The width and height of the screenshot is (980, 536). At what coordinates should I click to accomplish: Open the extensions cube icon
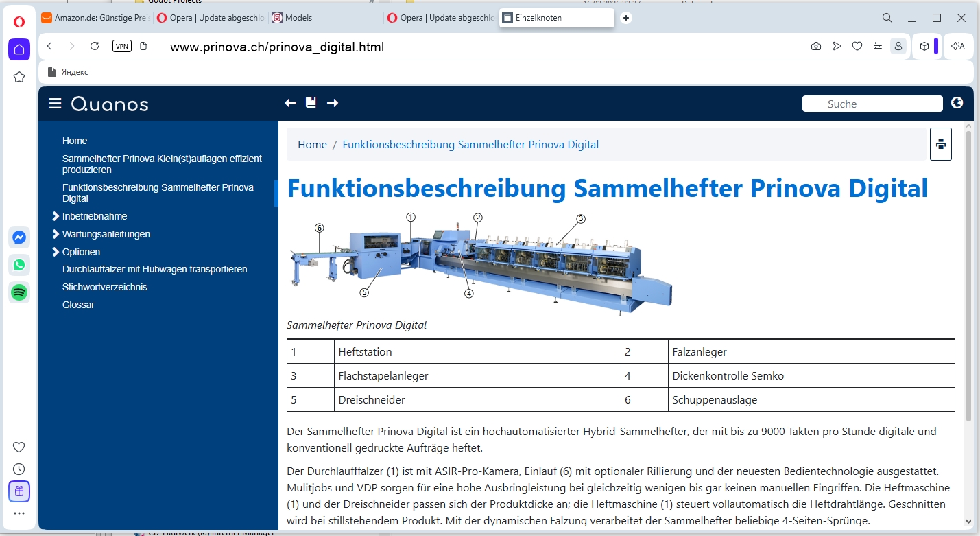924,46
